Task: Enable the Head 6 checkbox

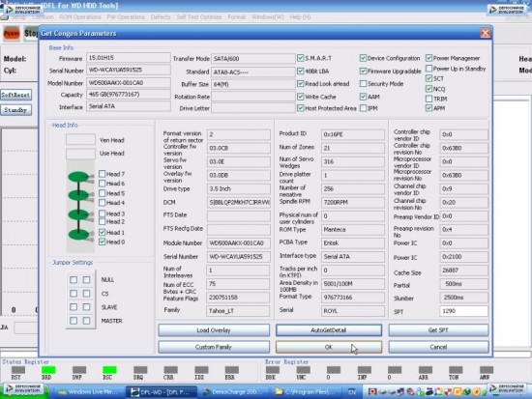Action: pyautogui.click(x=102, y=184)
